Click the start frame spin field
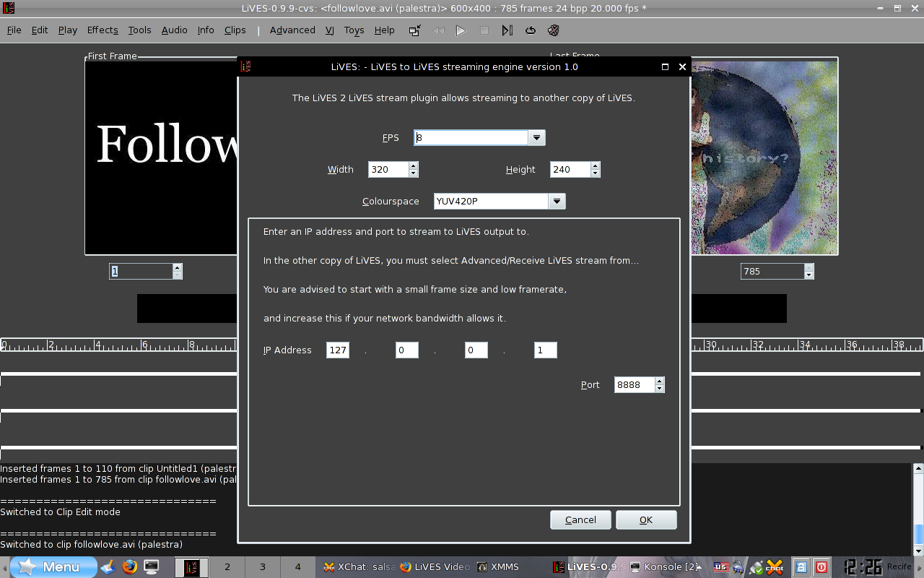The image size is (924, 578). [x=141, y=272]
